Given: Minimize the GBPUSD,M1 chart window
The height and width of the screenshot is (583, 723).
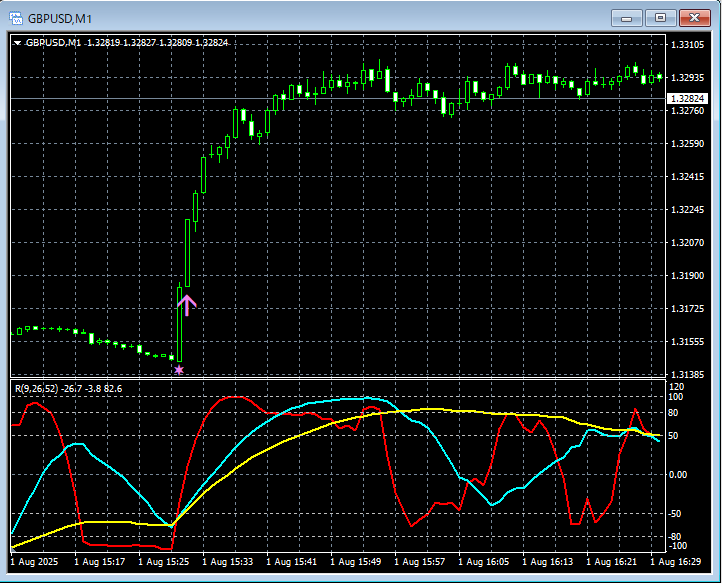Looking at the screenshot, I should (x=627, y=17).
